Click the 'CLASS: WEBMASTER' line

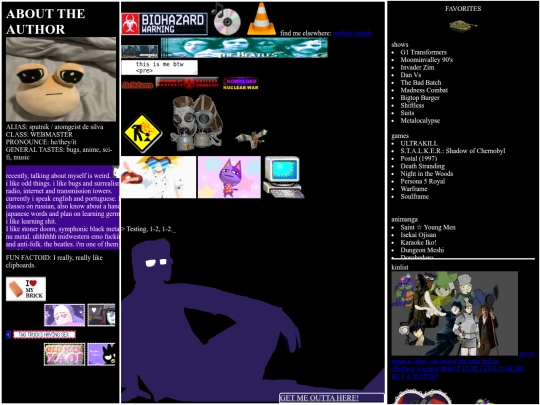point(39,134)
